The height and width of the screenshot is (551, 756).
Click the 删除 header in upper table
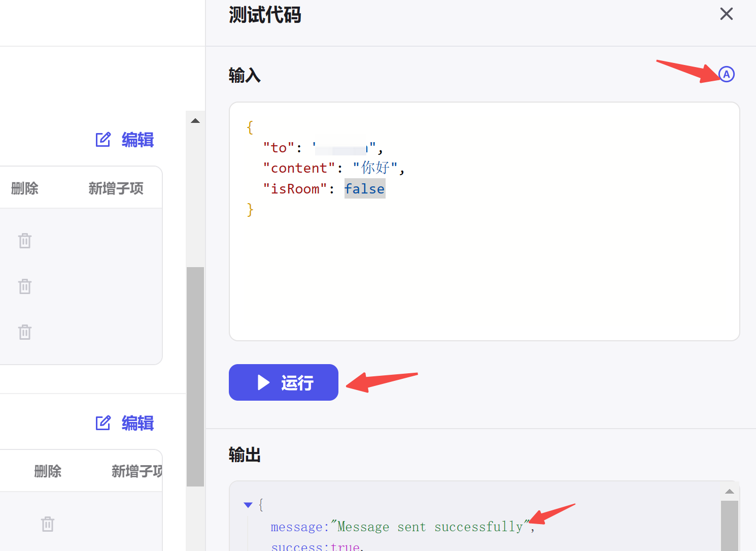pyautogui.click(x=25, y=188)
